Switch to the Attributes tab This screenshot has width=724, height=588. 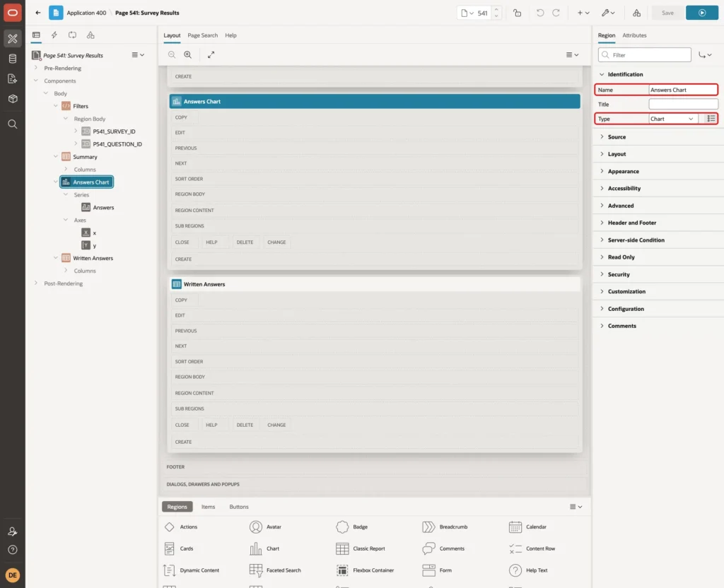tap(634, 35)
